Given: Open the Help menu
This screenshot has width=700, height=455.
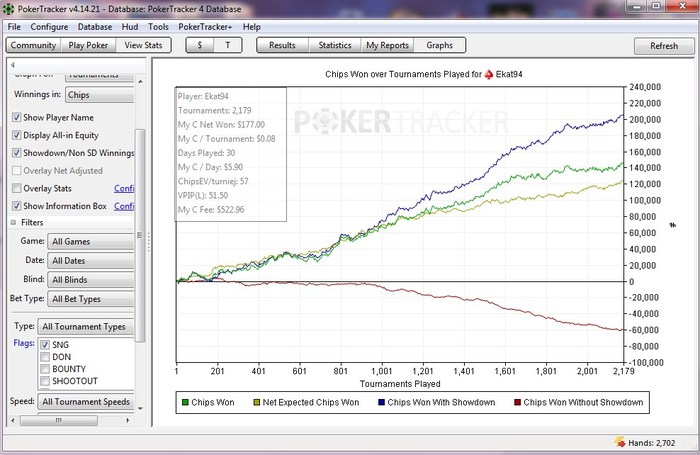Looking at the screenshot, I should [x=252, y=27].
